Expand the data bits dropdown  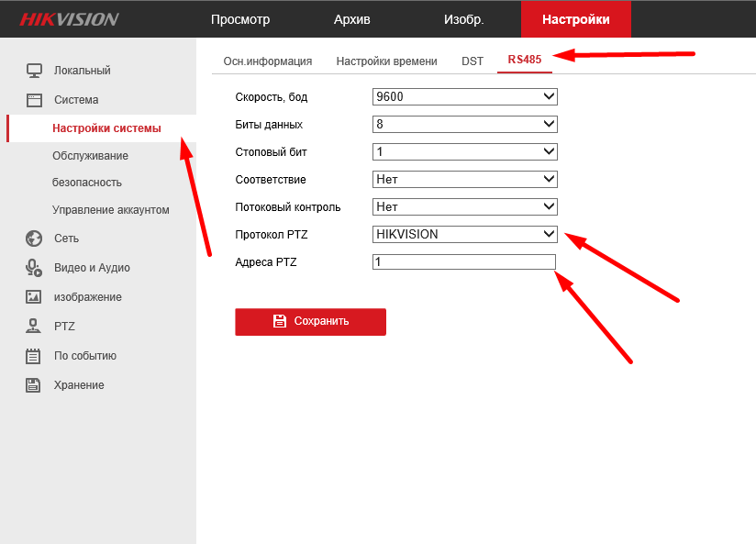464,124
